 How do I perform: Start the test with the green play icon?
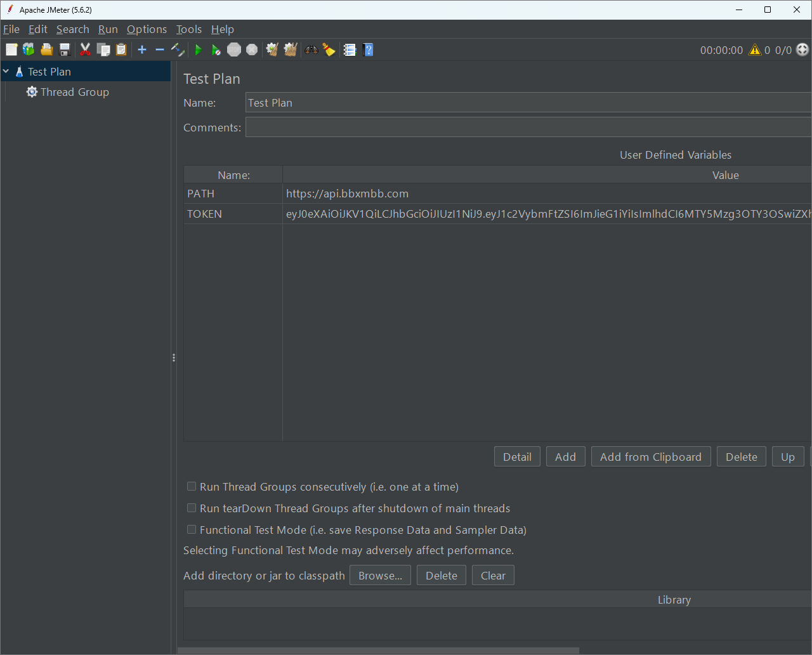[199, 50]
